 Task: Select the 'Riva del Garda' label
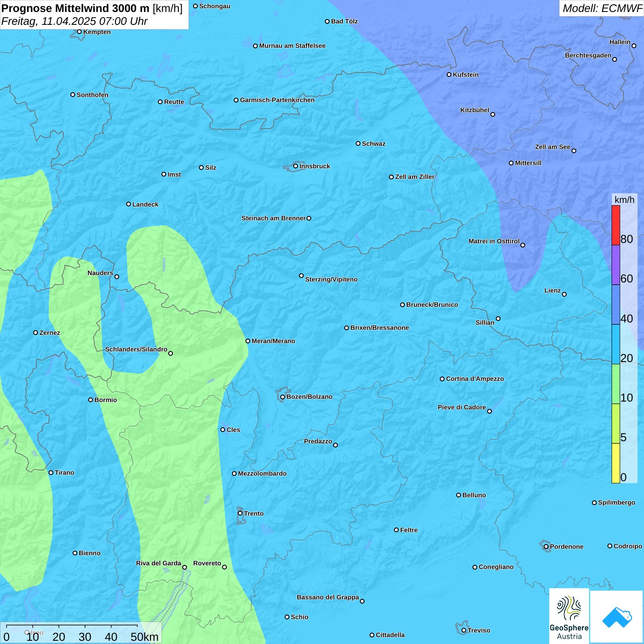[159, 563]
